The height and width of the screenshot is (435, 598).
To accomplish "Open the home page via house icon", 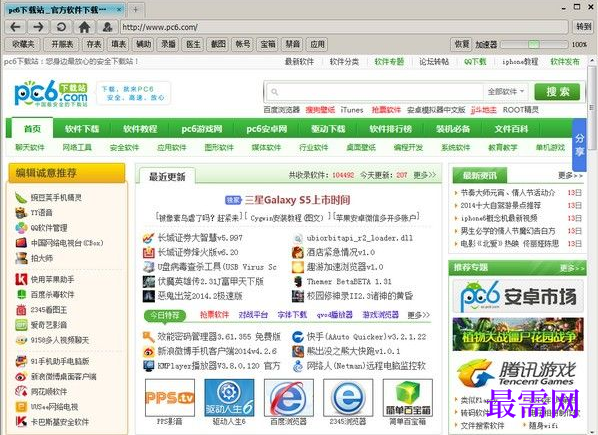I will tap(84, 27).
